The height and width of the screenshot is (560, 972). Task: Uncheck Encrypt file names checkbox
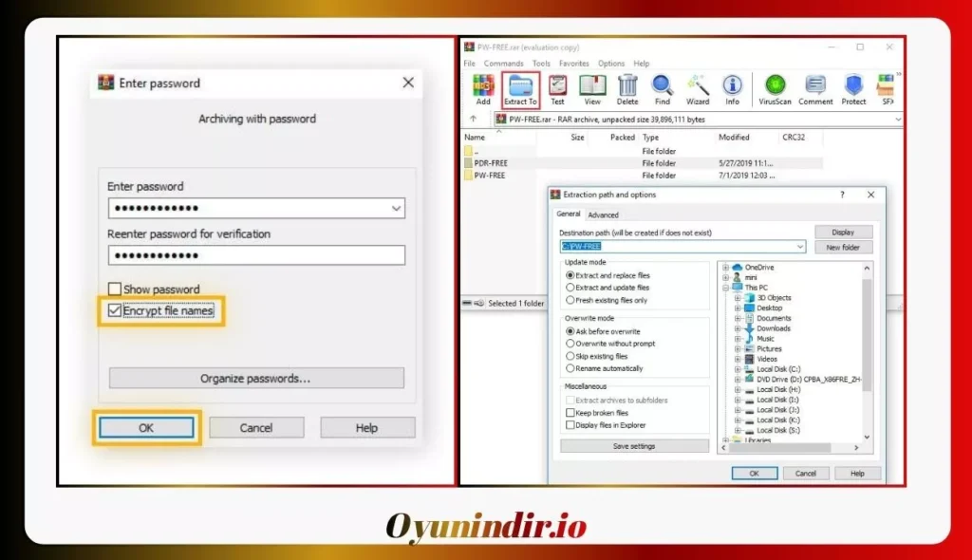115,310
